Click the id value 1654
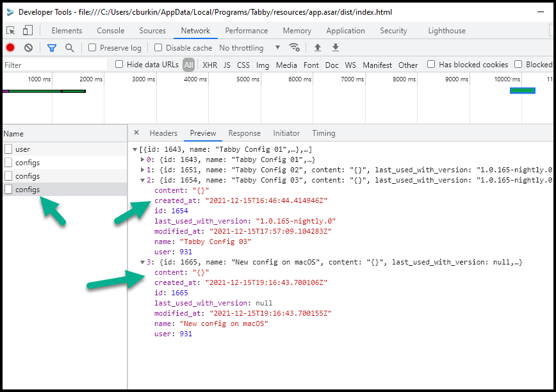 coord(179,211)
